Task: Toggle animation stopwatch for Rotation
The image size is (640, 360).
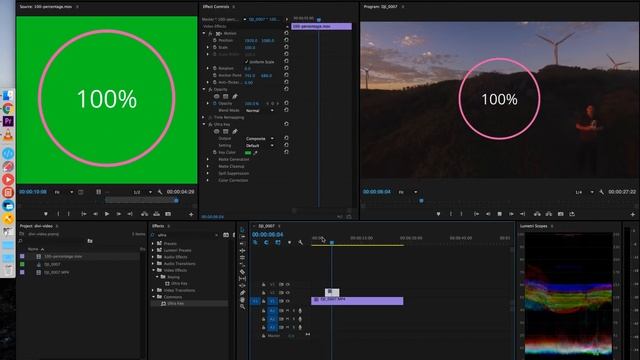Action: [215, 68]
